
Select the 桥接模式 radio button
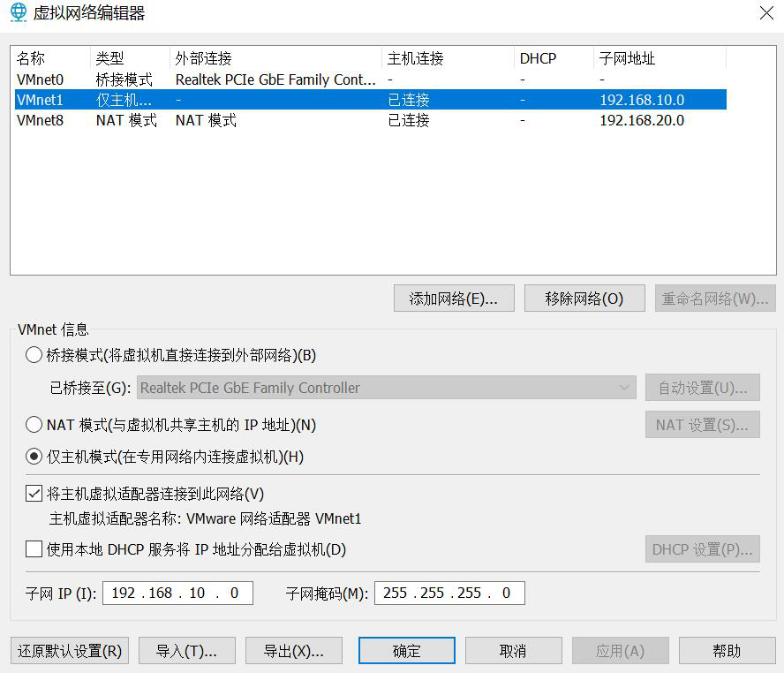(x=34, y=355)
